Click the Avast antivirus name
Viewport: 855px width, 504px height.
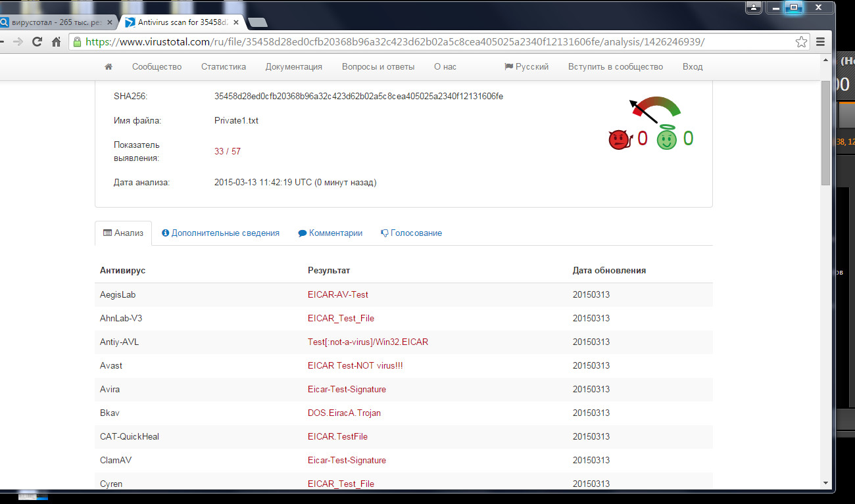click(x=111, y=365)
